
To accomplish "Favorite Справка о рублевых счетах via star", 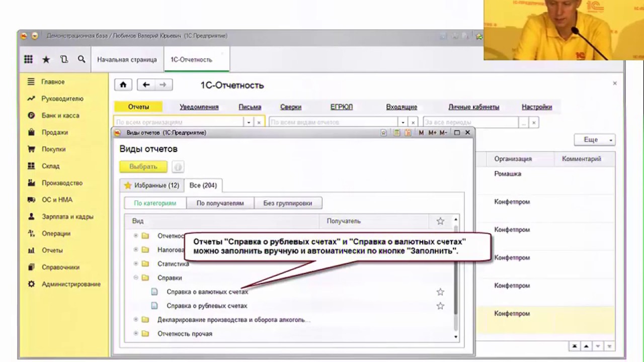I will pos(440,306).
